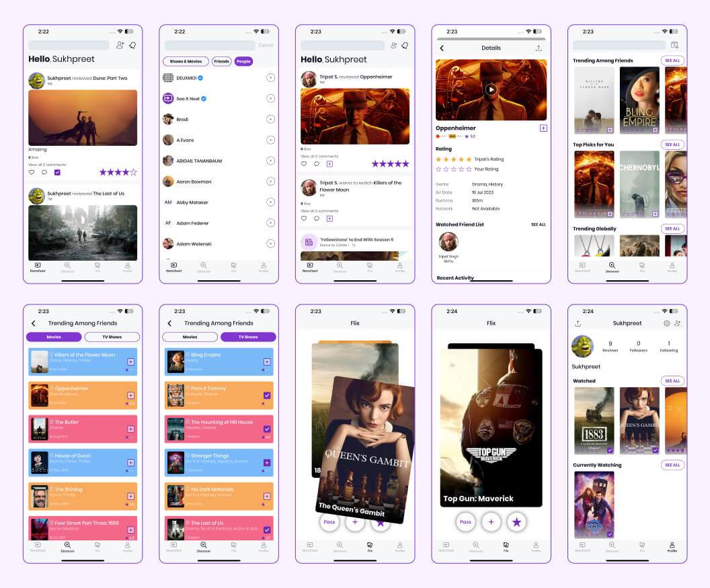See all Trending Globally titles
710x588 pixels.
click(672, 229)
